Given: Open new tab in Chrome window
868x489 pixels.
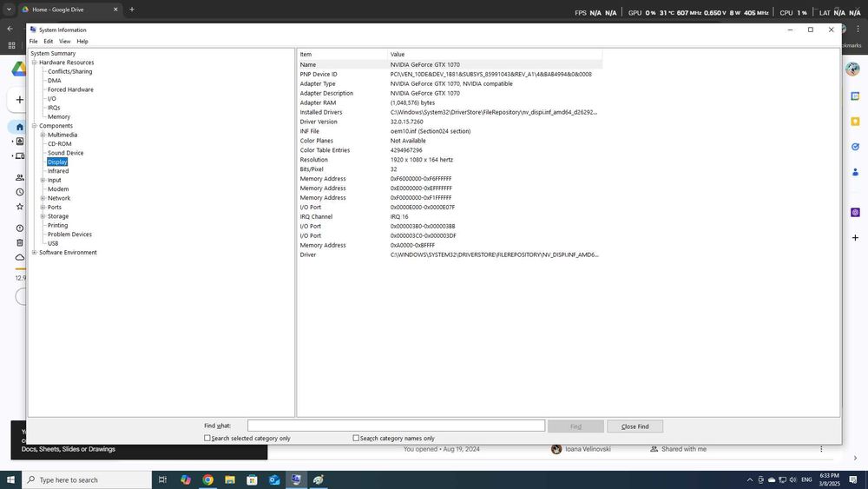Looking at the screenshot, I should [132, 10].
